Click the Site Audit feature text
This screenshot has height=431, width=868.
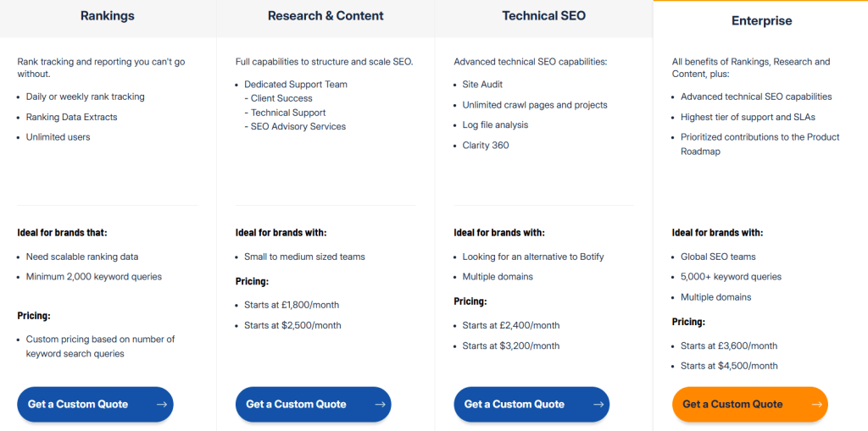click(482, 85)
